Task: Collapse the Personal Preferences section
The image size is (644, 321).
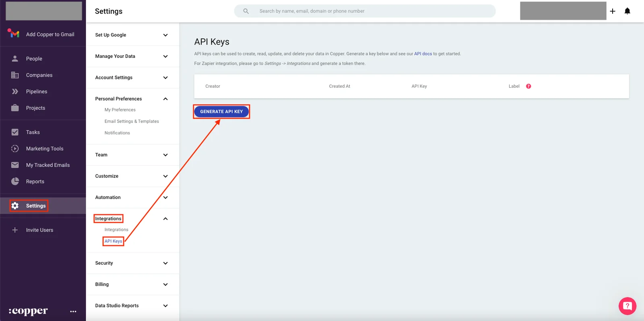Action: [132, 99]
